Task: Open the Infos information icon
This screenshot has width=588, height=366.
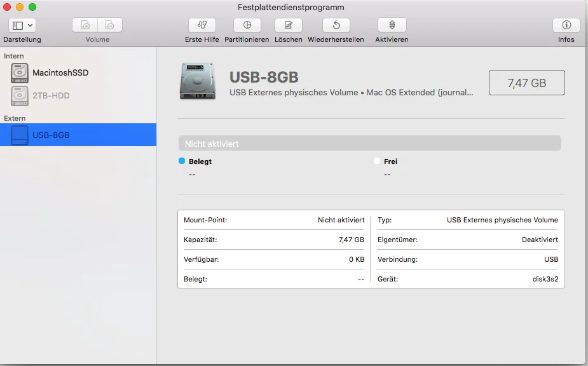Action: coord(566,25)
